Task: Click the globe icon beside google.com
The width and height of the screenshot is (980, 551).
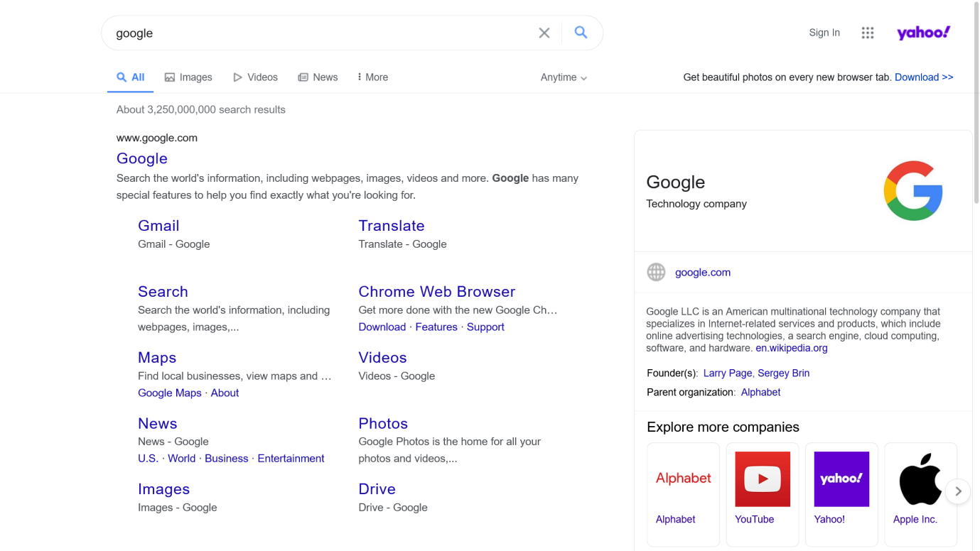Action: (656, 272)
